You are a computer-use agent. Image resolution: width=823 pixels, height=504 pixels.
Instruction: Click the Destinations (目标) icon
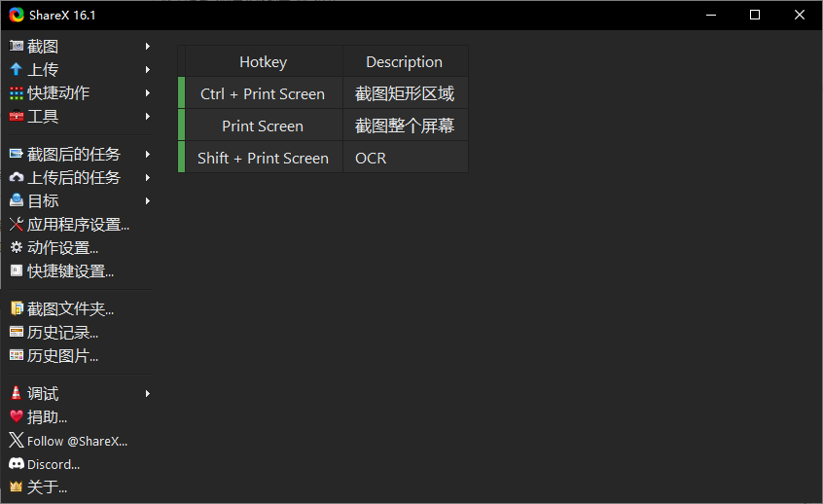[x=16, y=201]
